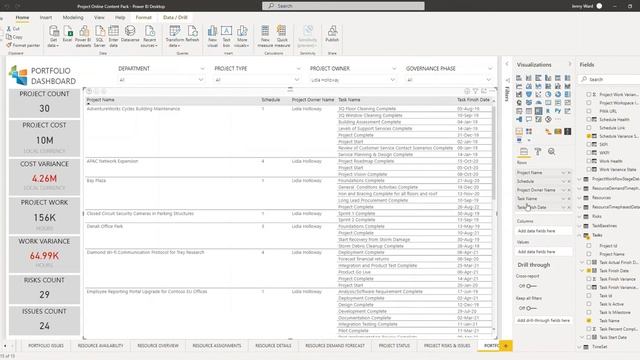The height and width of the screenshot is (360, 640).
Task: Check the Schedule Health field
Action: [589, 119]
